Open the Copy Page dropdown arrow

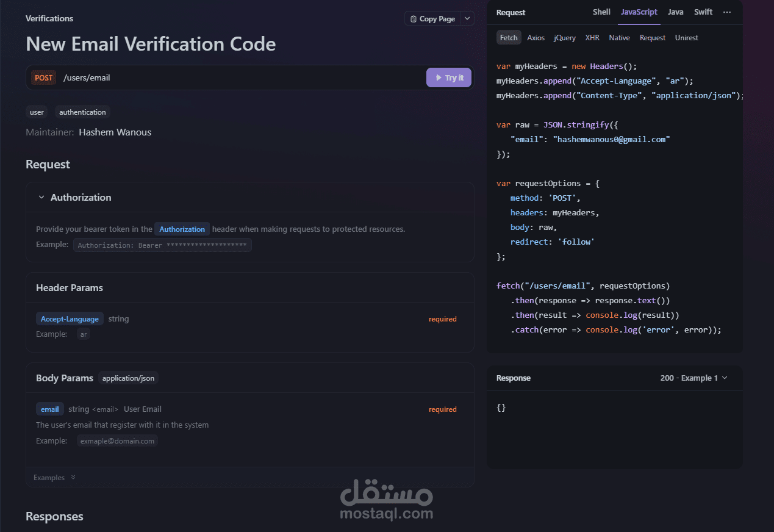[x=467, y=18]
